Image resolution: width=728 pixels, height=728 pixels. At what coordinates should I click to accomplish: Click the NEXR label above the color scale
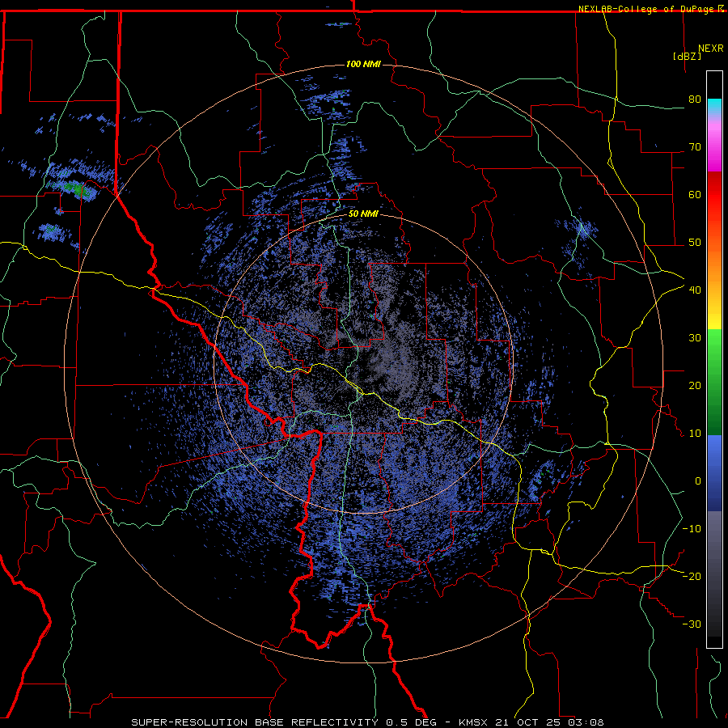pos(711,49)
